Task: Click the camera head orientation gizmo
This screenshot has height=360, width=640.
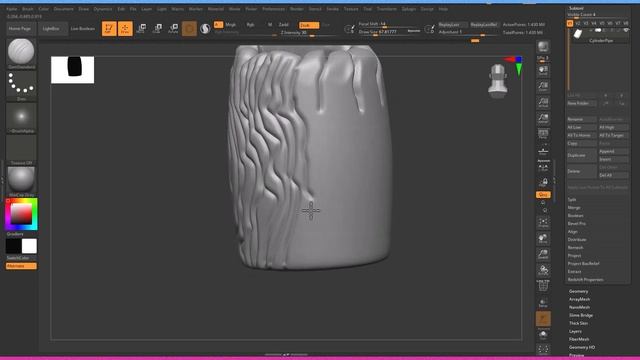Action: point(498,81)
